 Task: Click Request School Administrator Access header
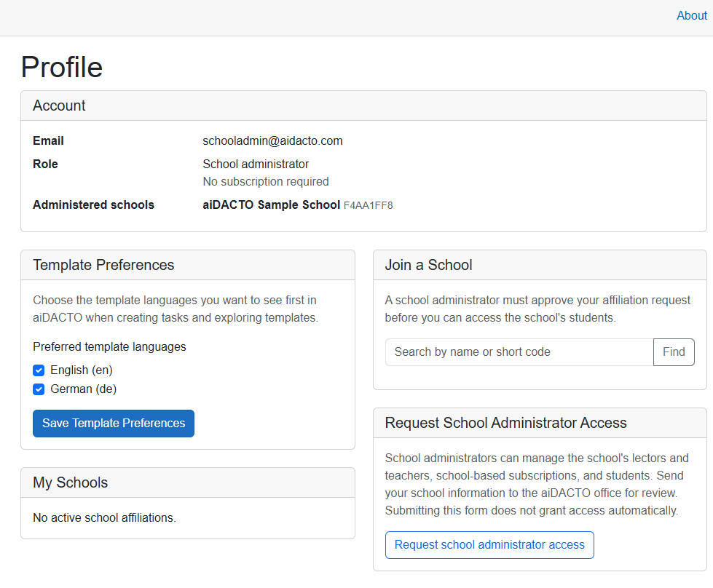[540, 423]
